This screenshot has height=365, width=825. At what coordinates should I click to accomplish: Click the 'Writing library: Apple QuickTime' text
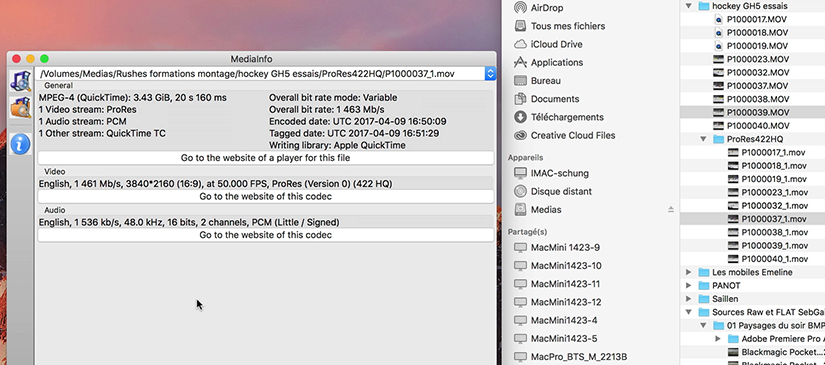pos(337,146)
